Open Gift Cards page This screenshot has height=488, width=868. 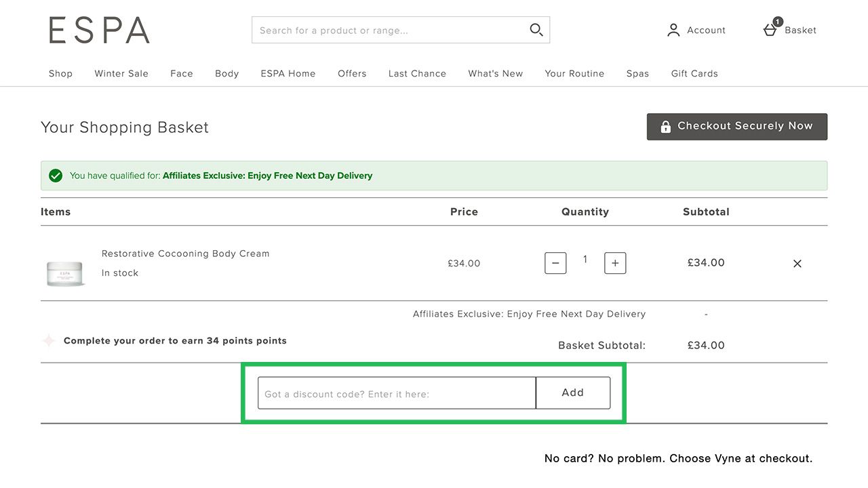(694, 73)
